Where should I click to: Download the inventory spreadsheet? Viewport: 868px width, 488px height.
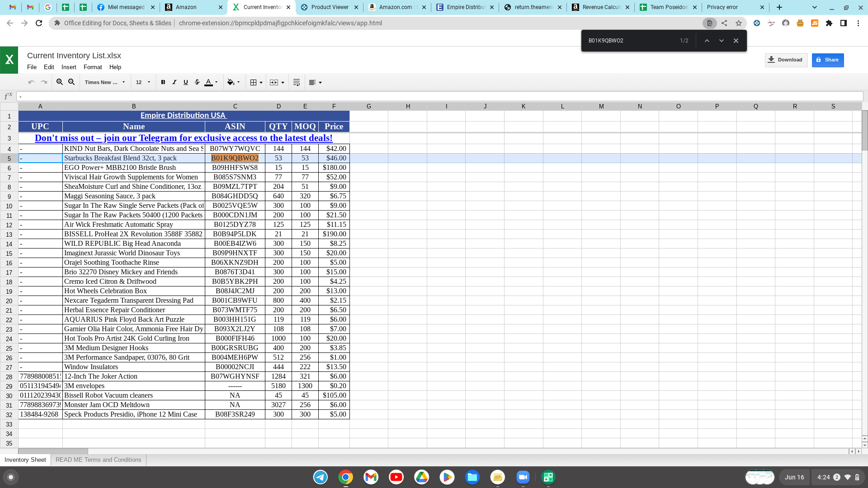tap(786, 60)
